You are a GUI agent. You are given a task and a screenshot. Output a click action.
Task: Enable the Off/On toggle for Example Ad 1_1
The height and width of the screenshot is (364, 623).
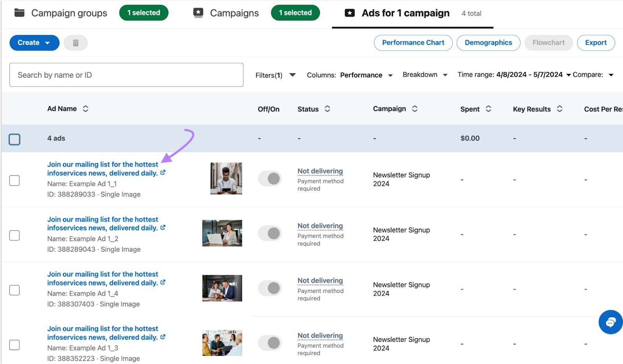[270, 178]
